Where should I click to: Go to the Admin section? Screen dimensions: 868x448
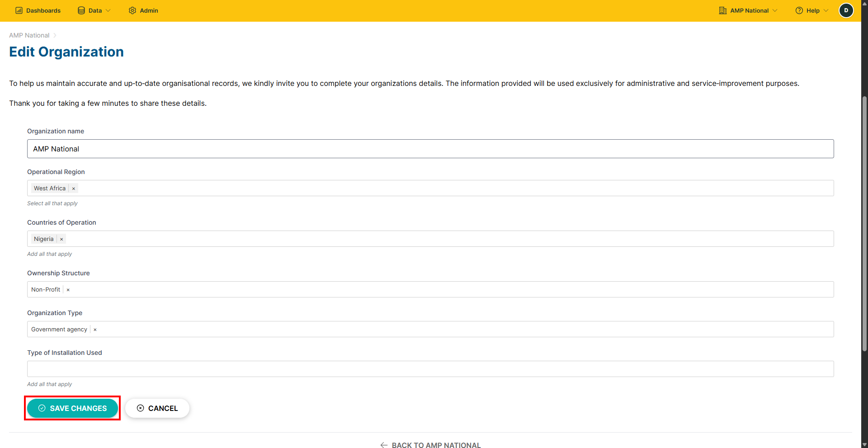[143, 10]
